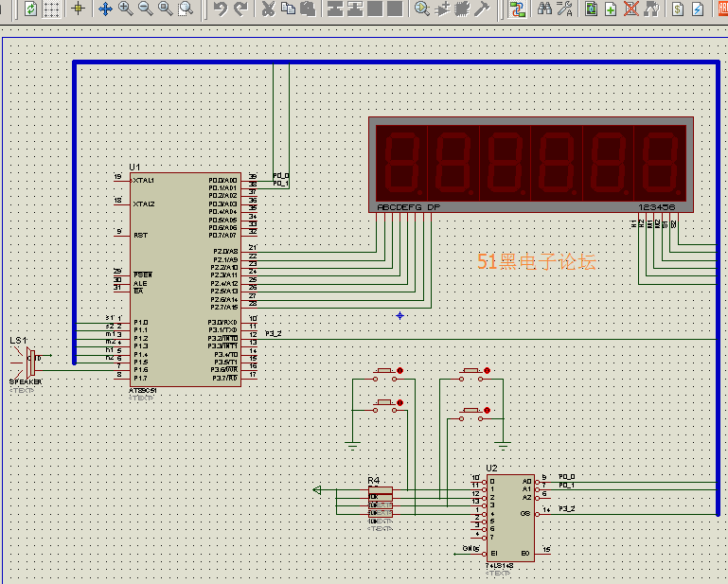The width and height of the screenshot is (728, 584).
Task: Click the P0_0 wire label beside U1 pin 39
Action: point(280,175)
